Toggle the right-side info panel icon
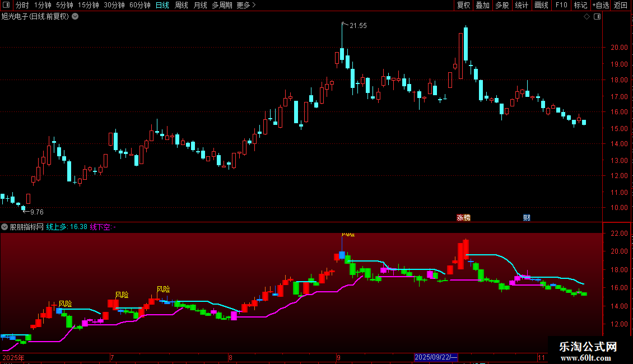This screenshot has height=364, width=633. click(597, 17)
